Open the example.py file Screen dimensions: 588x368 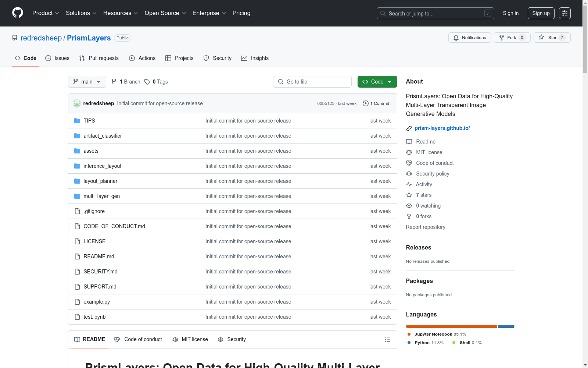tap(97, 302)
